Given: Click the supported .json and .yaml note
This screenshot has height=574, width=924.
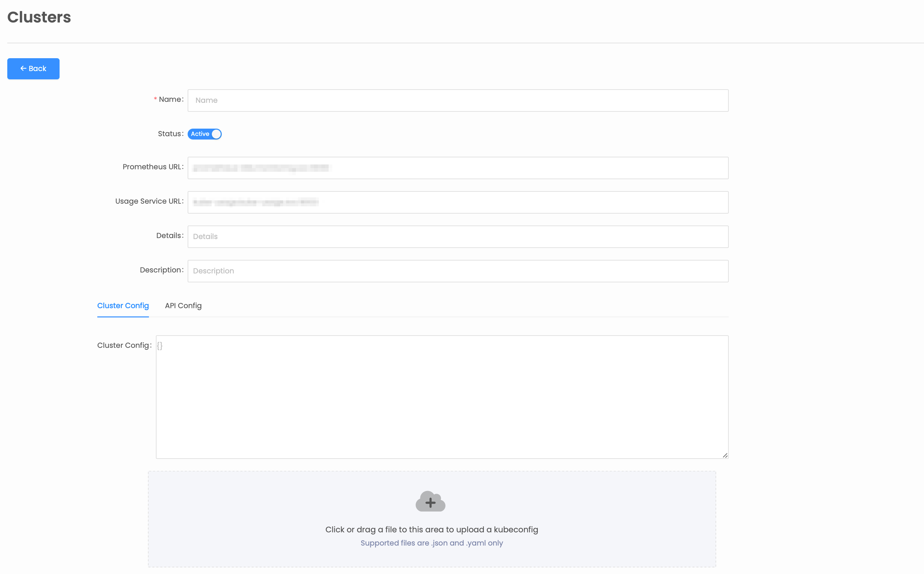Looking at the screenshot, I should [431, 543].
